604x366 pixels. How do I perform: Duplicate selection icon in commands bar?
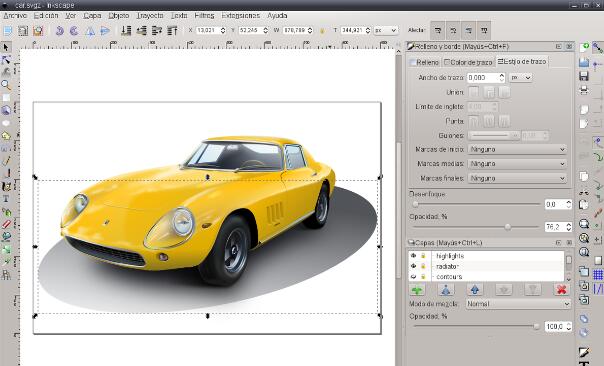click(584, 271)
